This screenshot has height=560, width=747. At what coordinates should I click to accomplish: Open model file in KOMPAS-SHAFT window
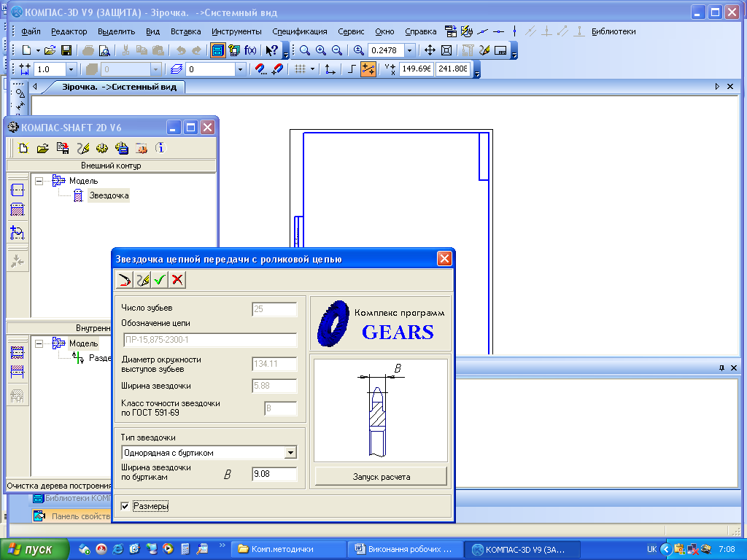tap(43, 148)
